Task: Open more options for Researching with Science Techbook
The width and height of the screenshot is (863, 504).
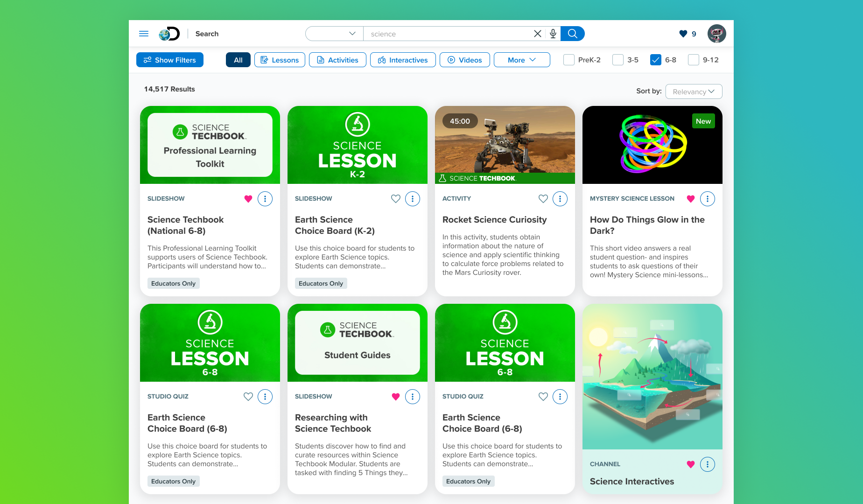Action: (x=413, y=397)
